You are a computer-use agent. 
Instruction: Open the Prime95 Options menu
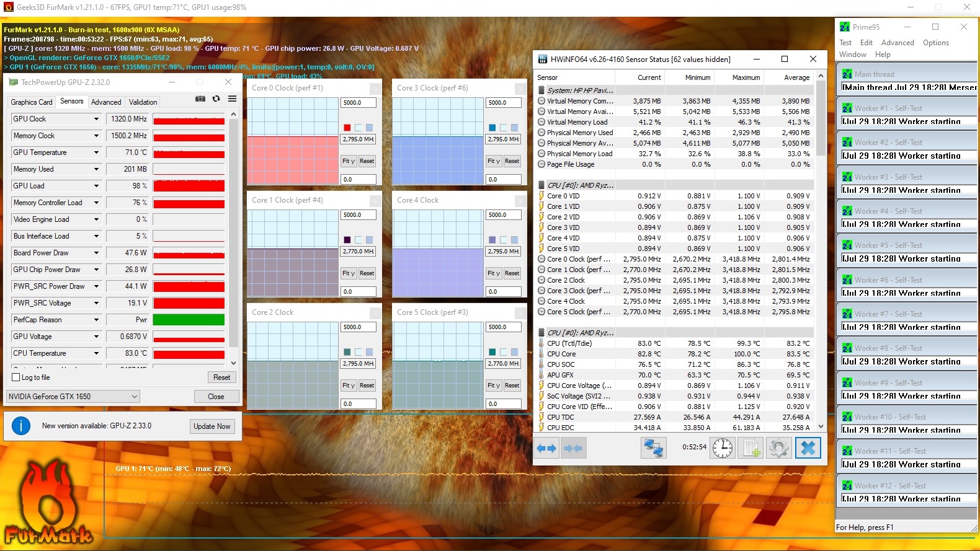(936, 43)
